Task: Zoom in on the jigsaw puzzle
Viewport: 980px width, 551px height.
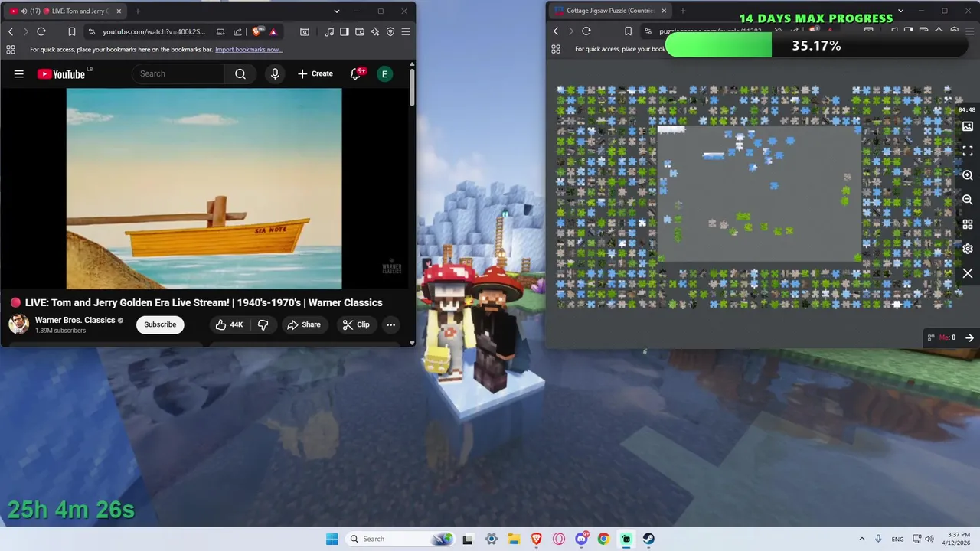Action: point(968,175)
